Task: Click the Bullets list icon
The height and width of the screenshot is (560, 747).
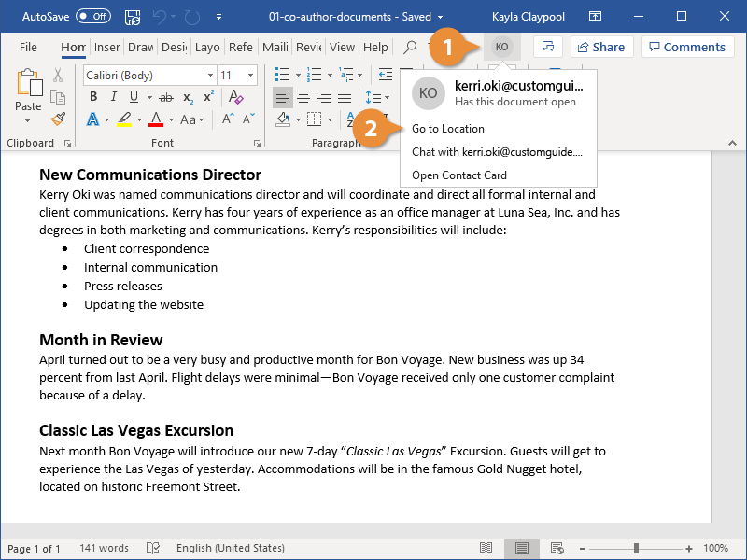Action: pyautogui.click(x=281, y=75)
